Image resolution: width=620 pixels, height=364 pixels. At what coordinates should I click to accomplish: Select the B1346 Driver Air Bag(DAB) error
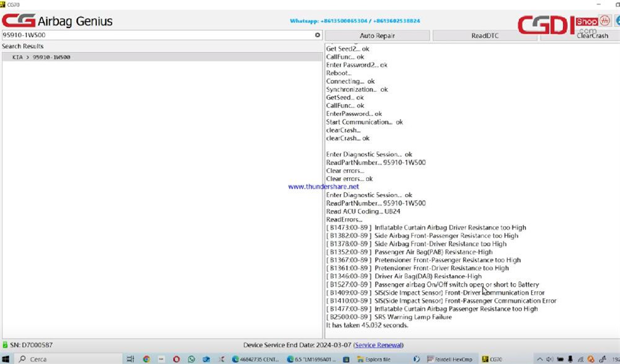point(404,276)
